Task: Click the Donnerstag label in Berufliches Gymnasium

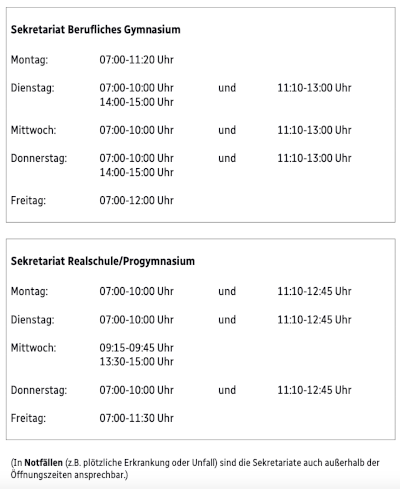Action: [39, 158]
